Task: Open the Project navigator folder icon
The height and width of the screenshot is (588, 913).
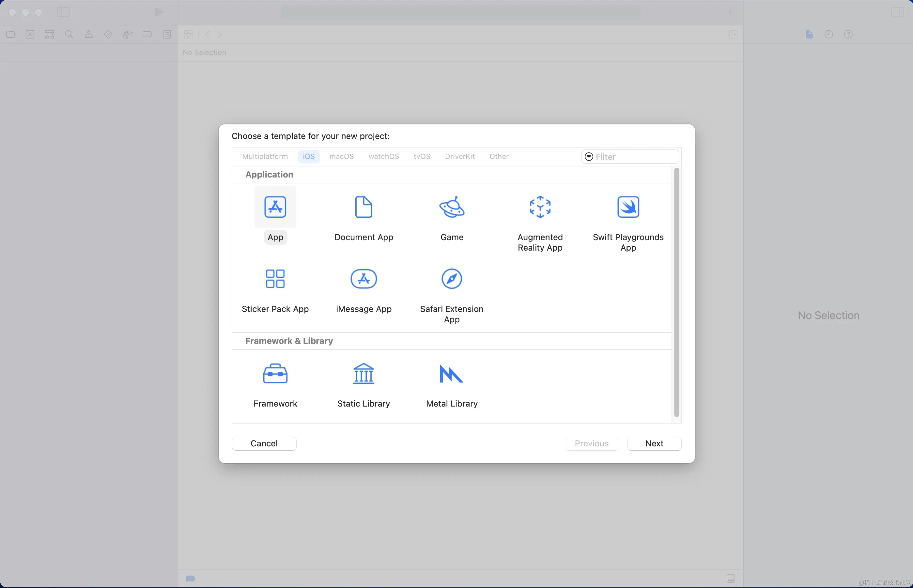Action: (x=11, y=34)
